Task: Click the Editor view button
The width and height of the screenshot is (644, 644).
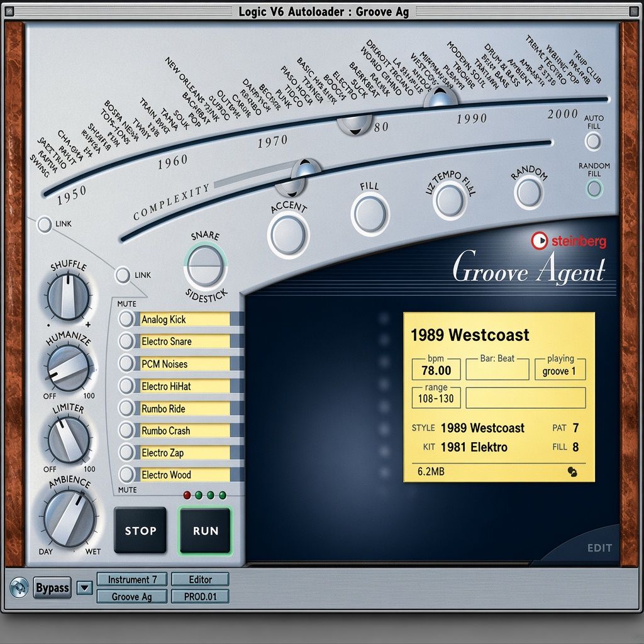Action: tap(200, 579)
